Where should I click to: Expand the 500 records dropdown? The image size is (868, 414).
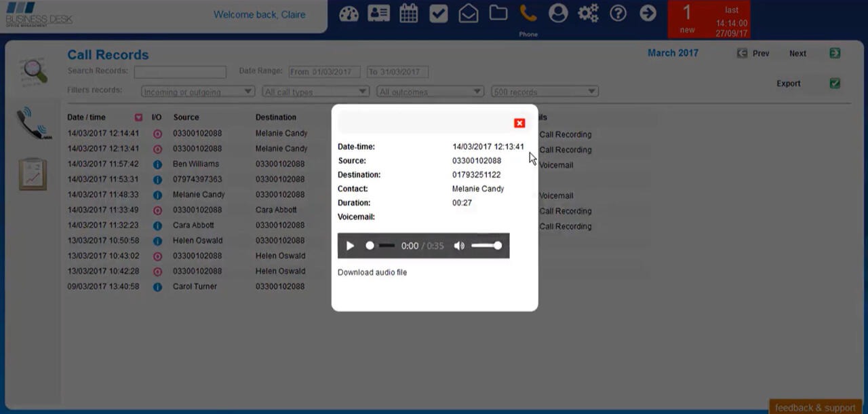tap(545, 92)
